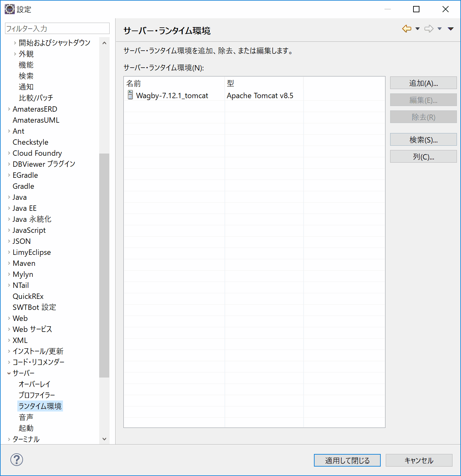Select SWTBot 設定 preferences item
Screen dimensions: 461x476
point(34,307)
